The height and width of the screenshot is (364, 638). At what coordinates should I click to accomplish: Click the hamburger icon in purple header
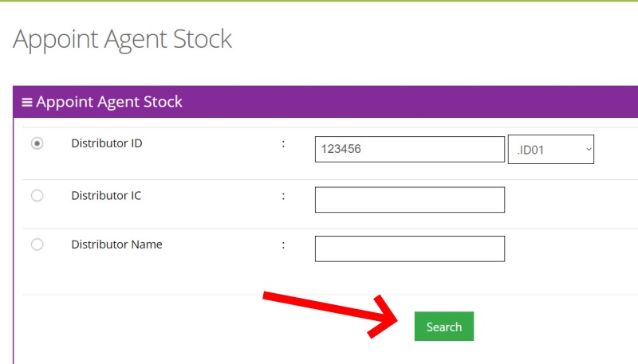click(27, 103)
